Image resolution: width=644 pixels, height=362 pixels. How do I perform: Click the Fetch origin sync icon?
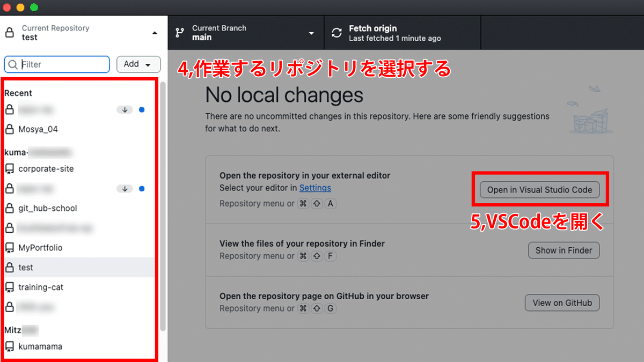(x=336, y=33)
